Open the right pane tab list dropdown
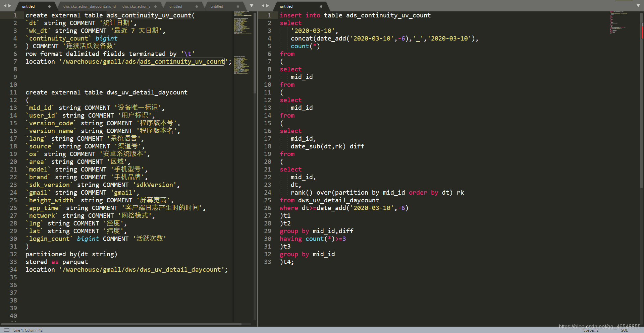 (x=638, y=6)
